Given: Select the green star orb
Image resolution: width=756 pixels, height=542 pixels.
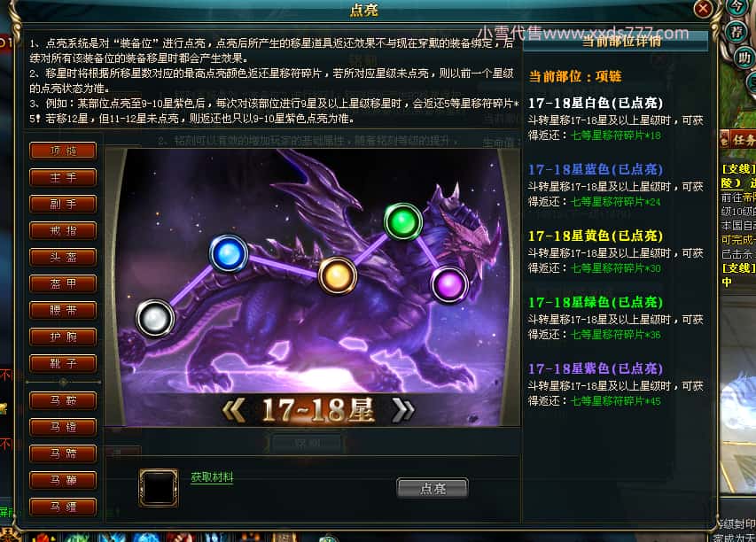Looking at the screenshot, I should [403, 221].
